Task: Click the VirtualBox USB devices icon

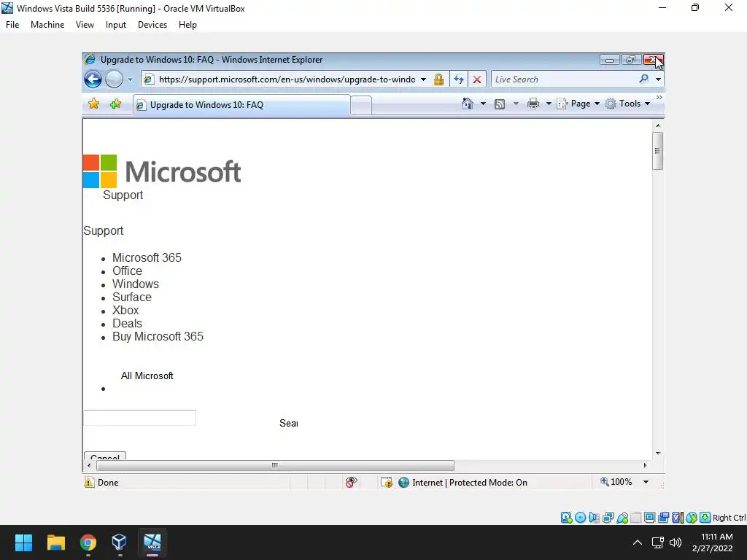Action: pos(622,518)
